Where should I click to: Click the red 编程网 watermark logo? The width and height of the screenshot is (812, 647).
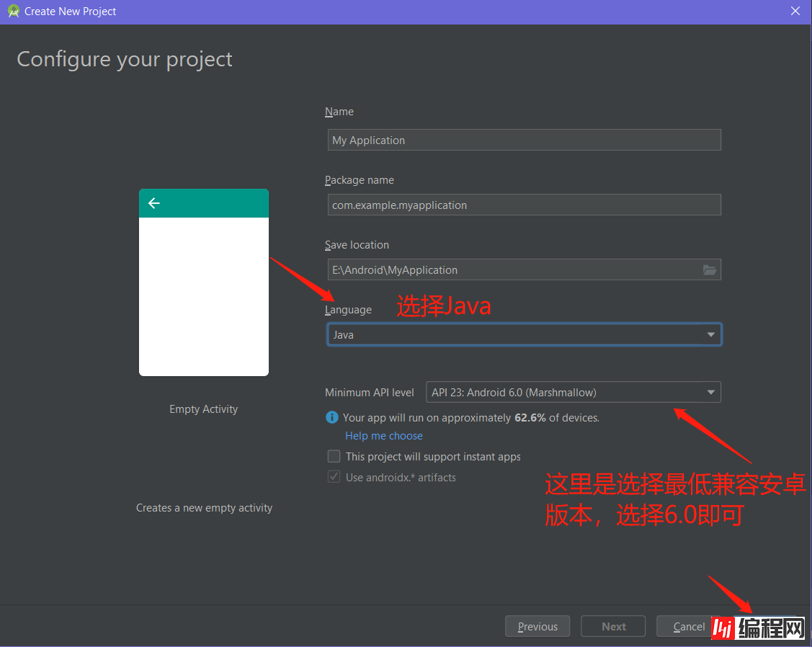click(758, 628)
